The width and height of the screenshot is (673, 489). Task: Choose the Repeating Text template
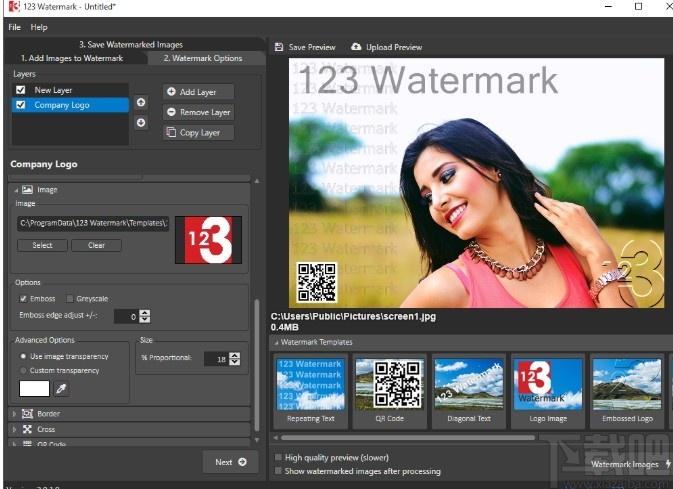pyautogui.click(x=311, y=390)
